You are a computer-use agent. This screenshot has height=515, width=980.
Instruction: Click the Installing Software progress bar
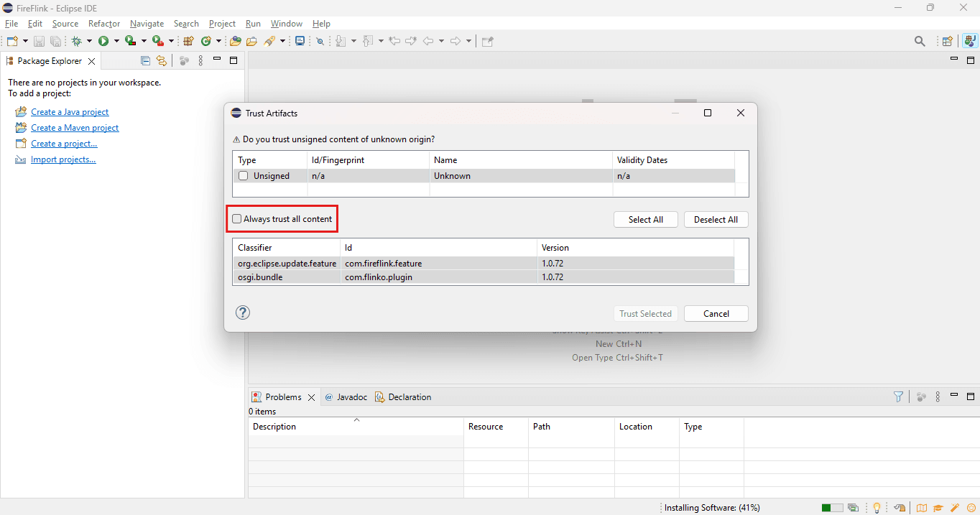click(x=833, y=508)
